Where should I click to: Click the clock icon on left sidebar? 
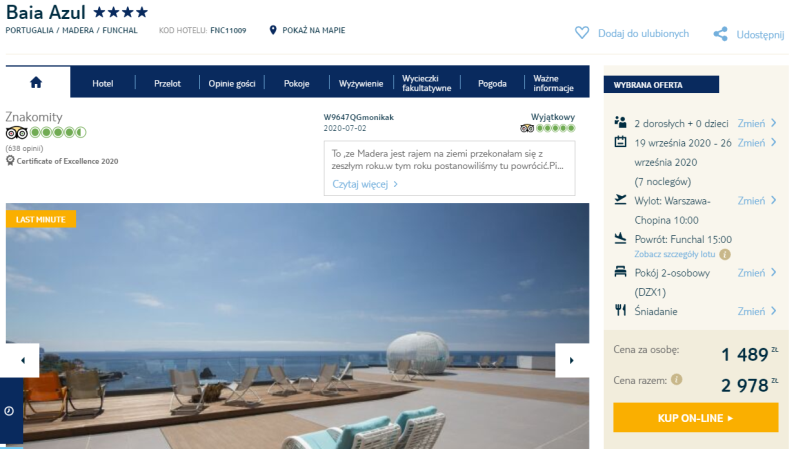point(9,411)
